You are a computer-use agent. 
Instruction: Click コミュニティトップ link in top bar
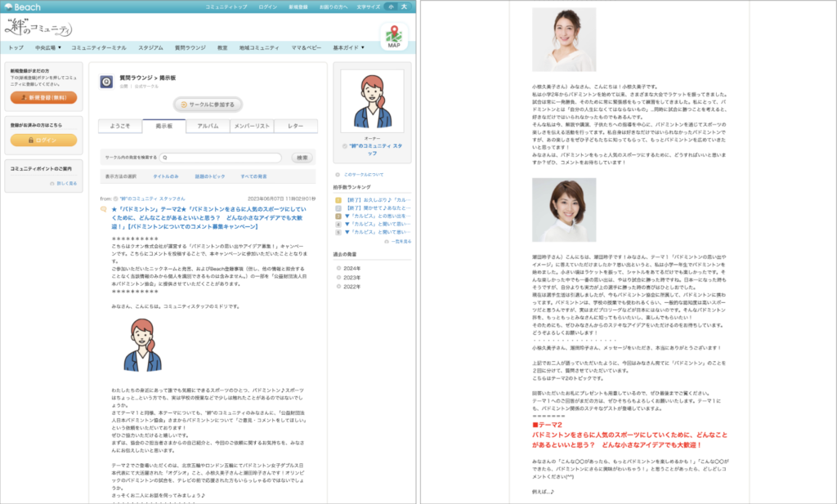tap(226, 7)
